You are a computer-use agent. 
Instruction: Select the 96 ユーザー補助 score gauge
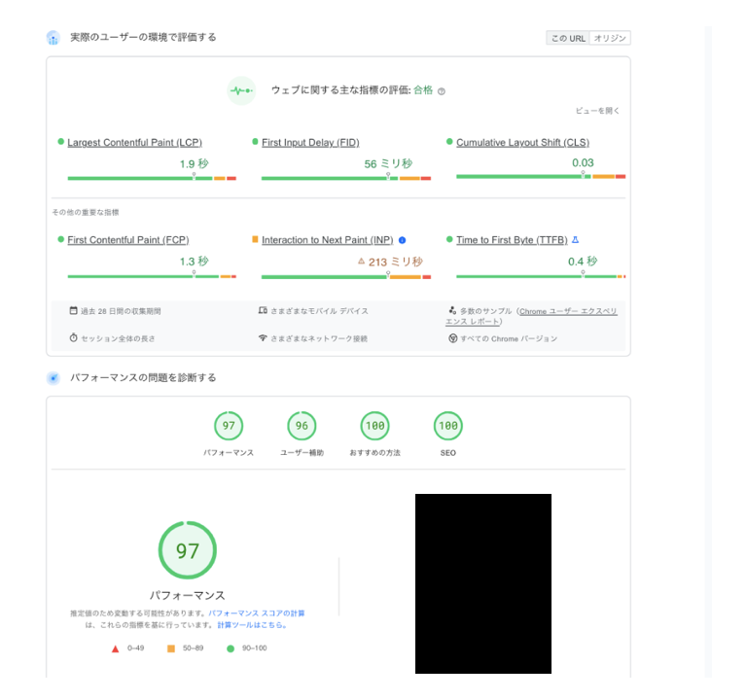[x=302, y=426]
